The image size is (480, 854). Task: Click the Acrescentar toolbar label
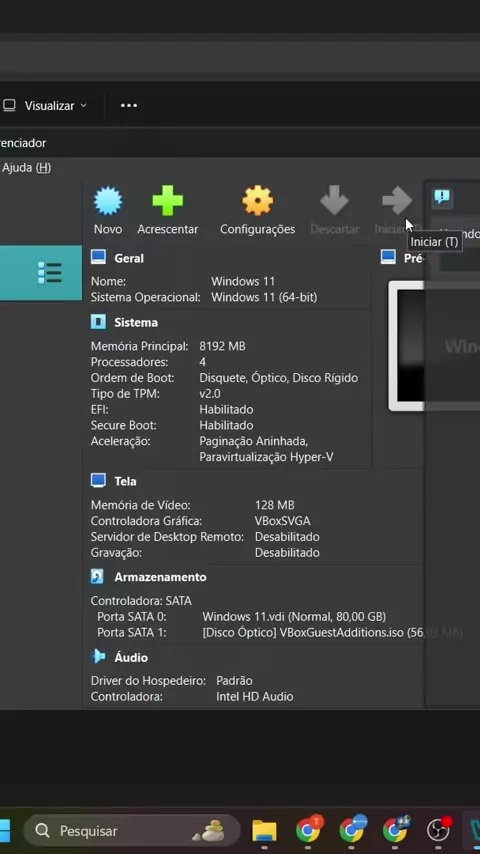pos(168,229)
